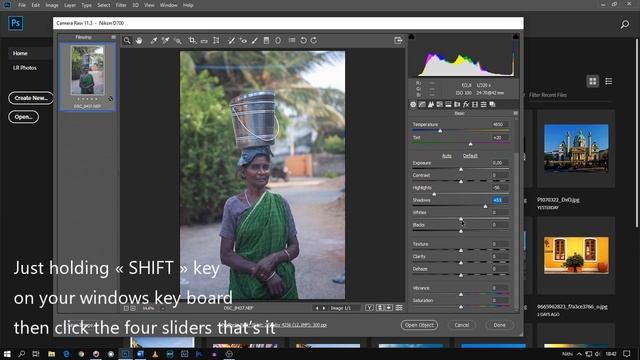Select the Hand tool in Camera Raw toolbar
This screenshot has width=640, height=360.
139,40
